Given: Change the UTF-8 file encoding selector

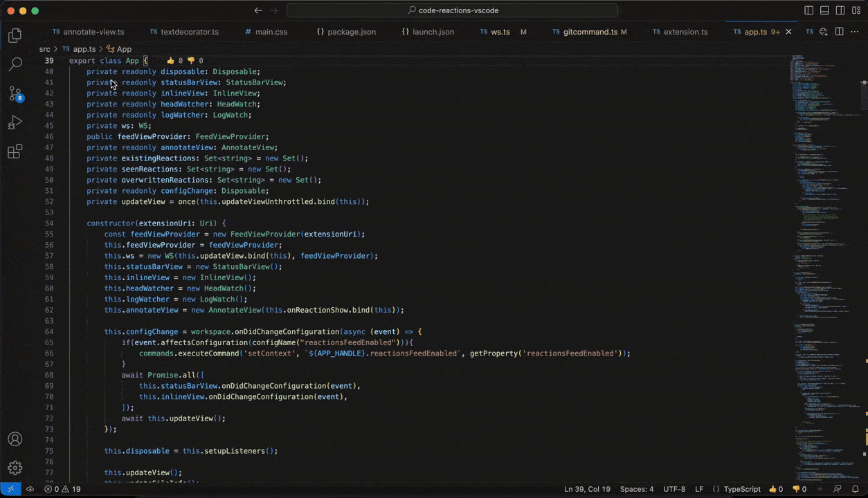Looking at the screenshot, I should (674, 489).
